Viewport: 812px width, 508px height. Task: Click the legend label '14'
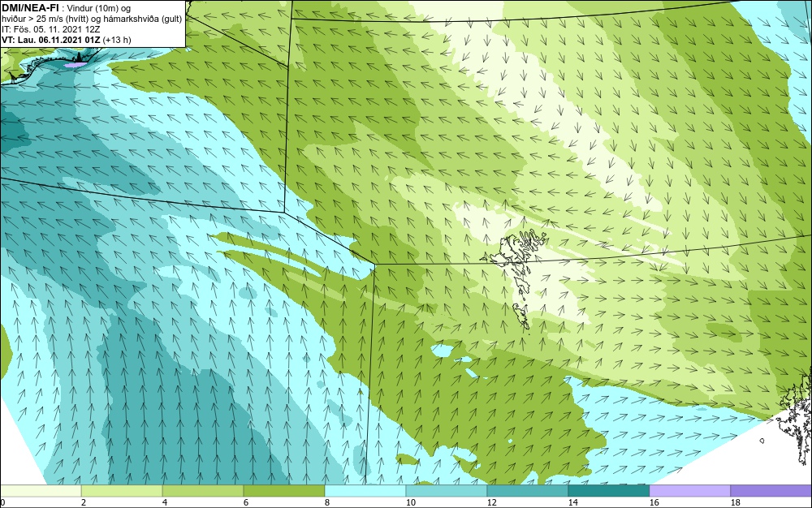pyautogui.click(x=572, y=502)
